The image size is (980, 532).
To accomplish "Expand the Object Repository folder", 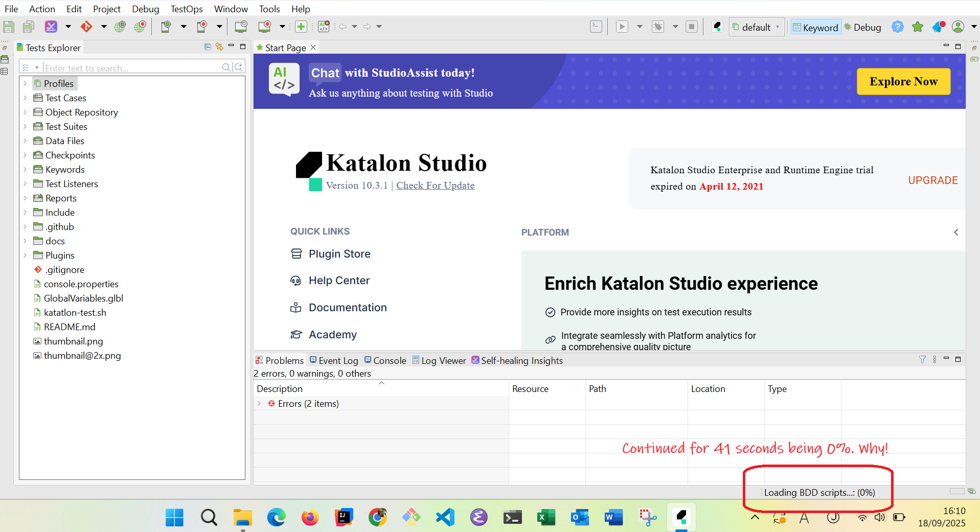I will click(x=25, y=112).
